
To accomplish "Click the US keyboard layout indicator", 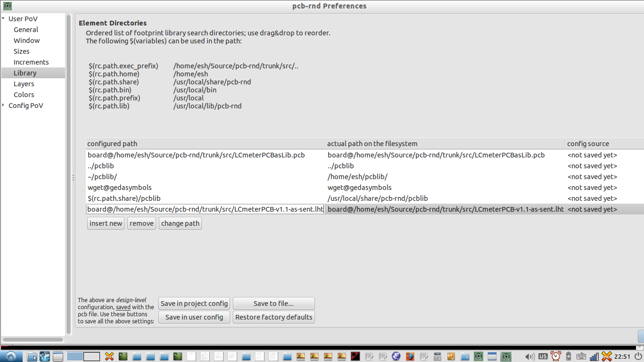I will tap(543, 356).
